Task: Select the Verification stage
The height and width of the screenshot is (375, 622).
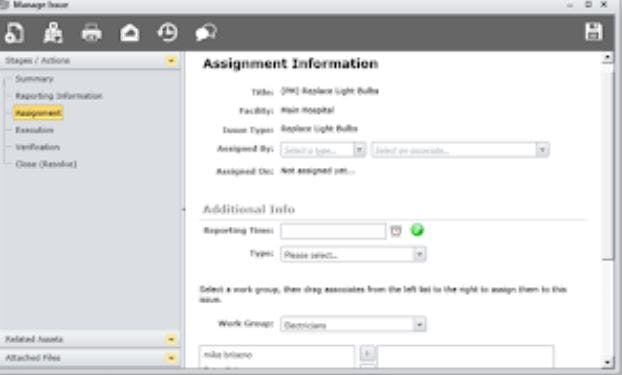Action: coord(38,147)
